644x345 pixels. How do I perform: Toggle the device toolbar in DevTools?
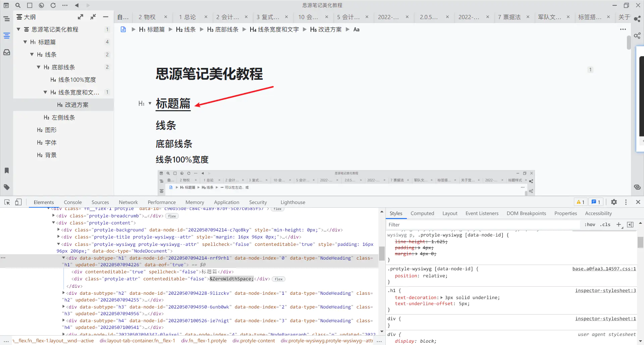pos(18,202)
